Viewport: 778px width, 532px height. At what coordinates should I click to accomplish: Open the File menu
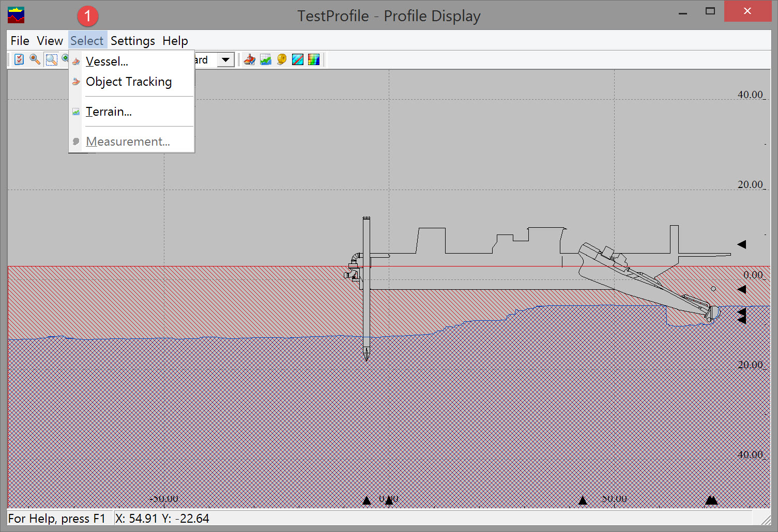pos(20,41)
